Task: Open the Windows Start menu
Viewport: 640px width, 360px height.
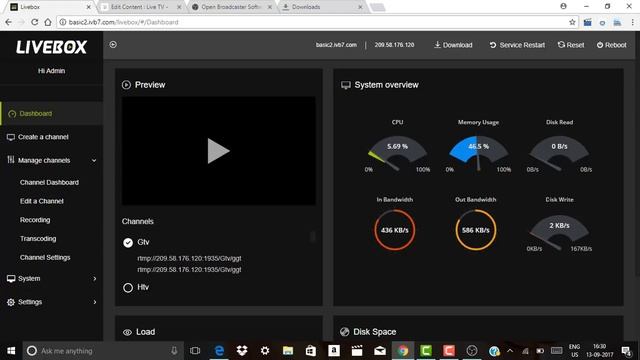Action: (11, 351)
